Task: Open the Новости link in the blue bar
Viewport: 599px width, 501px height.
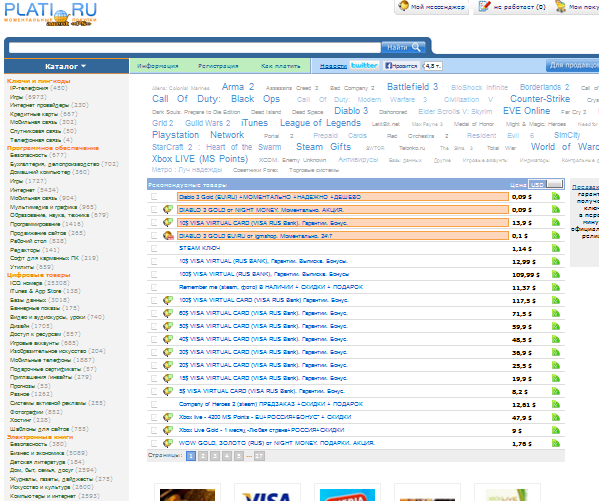Action: click(x=333, y=66)
